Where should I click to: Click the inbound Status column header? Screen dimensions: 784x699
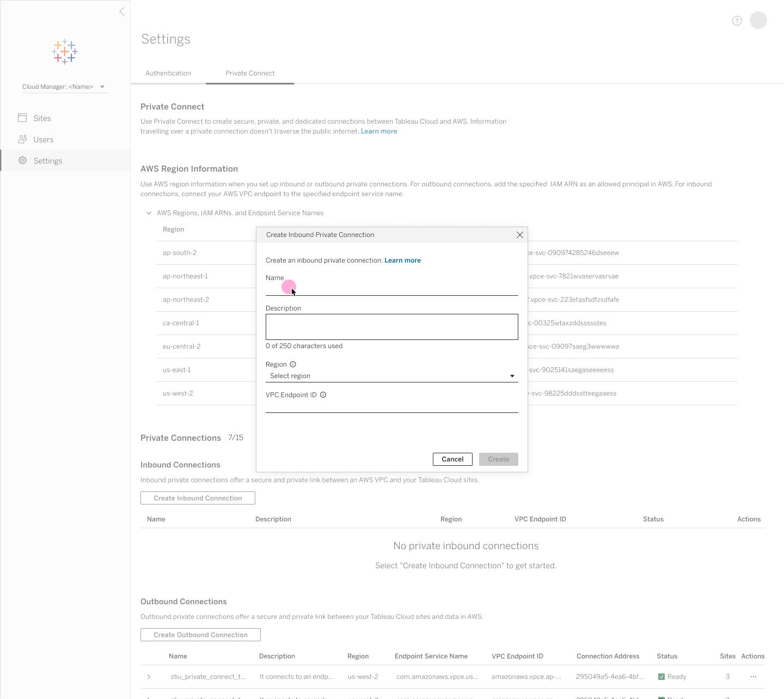pos(653,519)
